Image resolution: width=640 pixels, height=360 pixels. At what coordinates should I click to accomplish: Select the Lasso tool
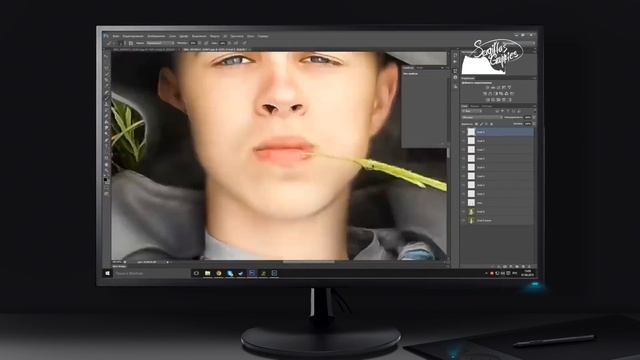[x=106, y=68]
